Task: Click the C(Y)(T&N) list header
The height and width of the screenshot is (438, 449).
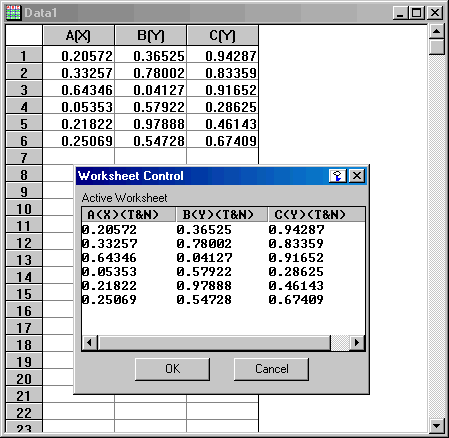Action: (316, 215)
